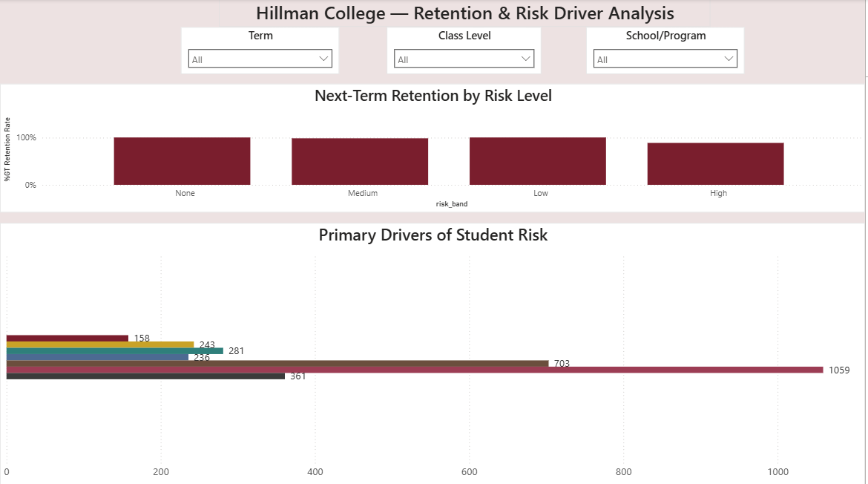Select the brown driver bar labeled 703
The width and height of the screenshot is (868, 484).
pos(274,364)
